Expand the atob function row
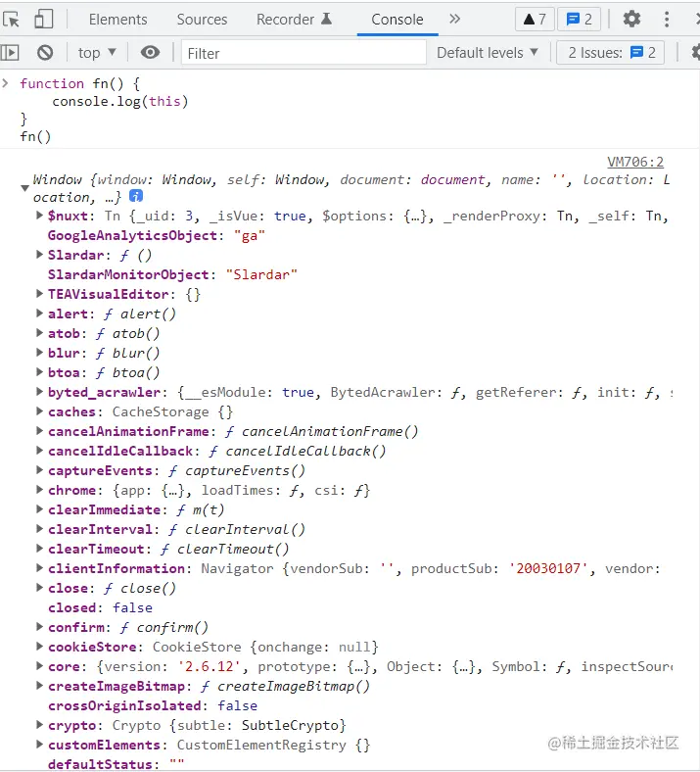The image size is (700, 772). [x=40, y=333]
